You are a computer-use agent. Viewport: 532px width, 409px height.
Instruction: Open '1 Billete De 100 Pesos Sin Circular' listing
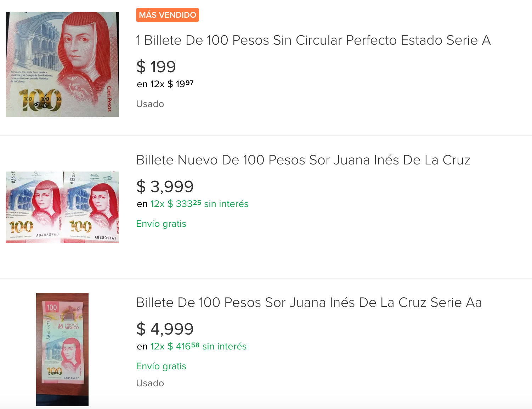pos(313,40)
